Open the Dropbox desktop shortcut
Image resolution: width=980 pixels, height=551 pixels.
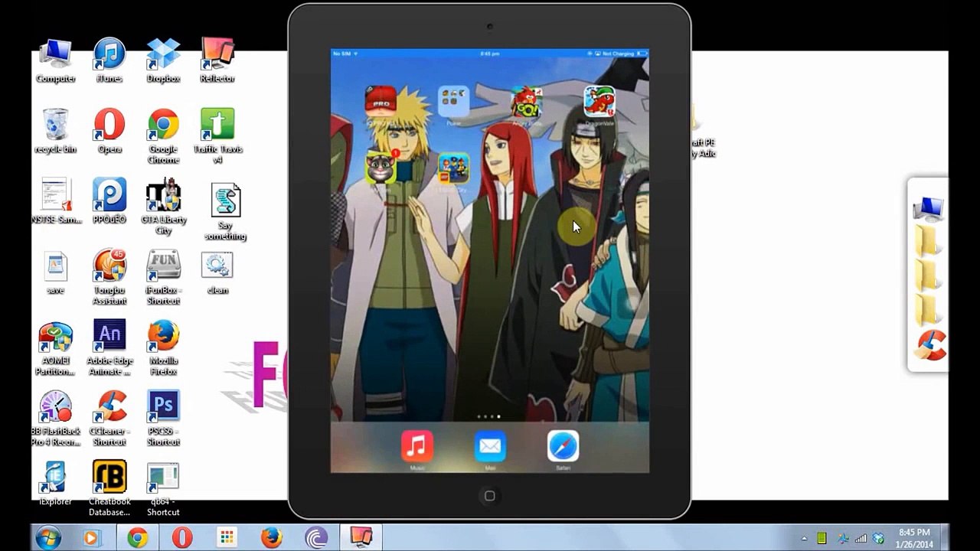tap(163, 60)
